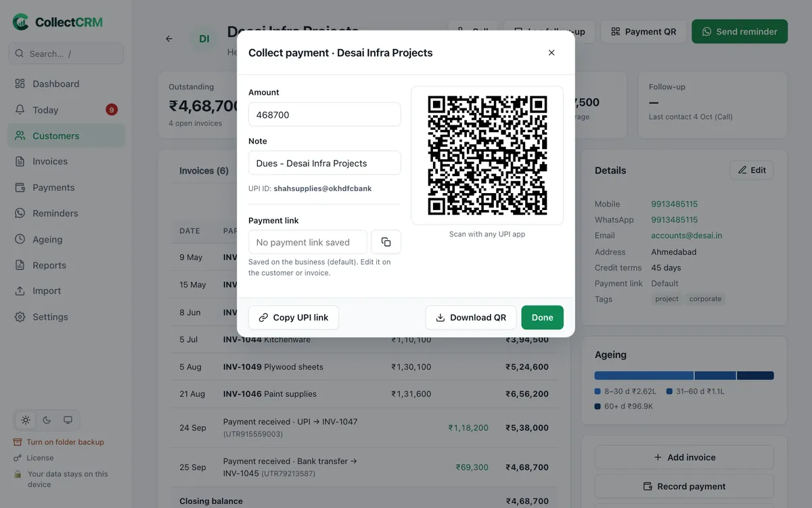This screenshot has height=508, width=812.
Task: Open Payments from the sidebar
Action: [66, 188]
